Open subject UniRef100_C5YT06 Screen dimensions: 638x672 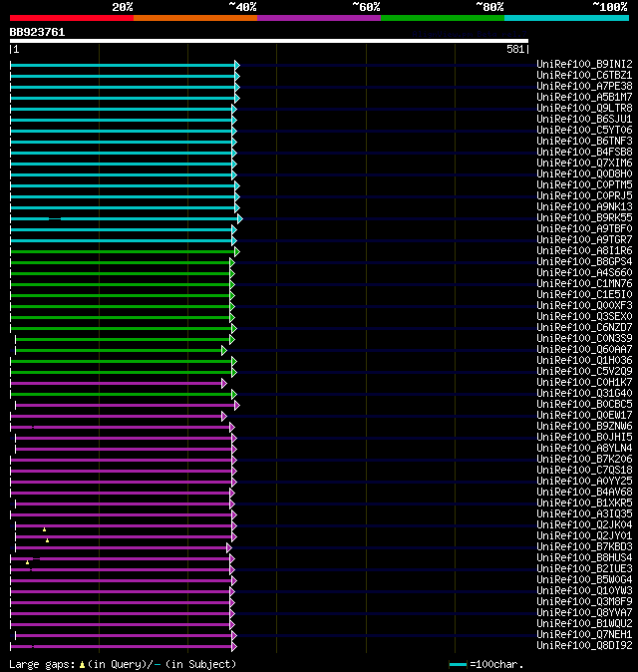click(x=584, y=131)
